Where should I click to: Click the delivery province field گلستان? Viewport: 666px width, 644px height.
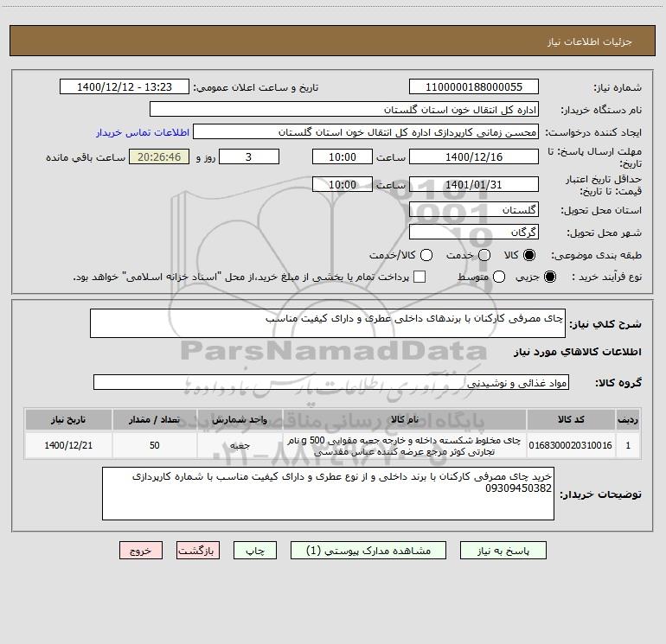coord(474,209)
